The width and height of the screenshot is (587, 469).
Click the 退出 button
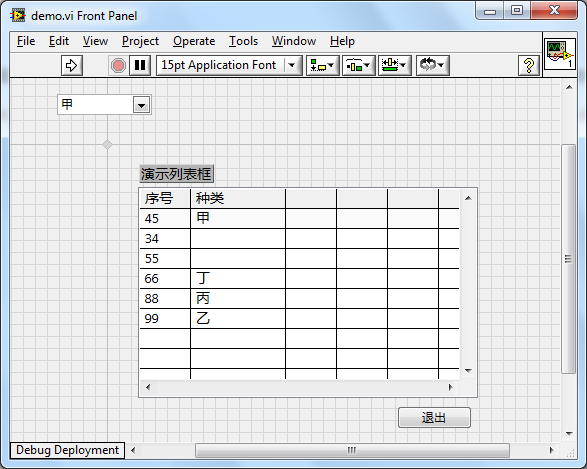(434, 417)
